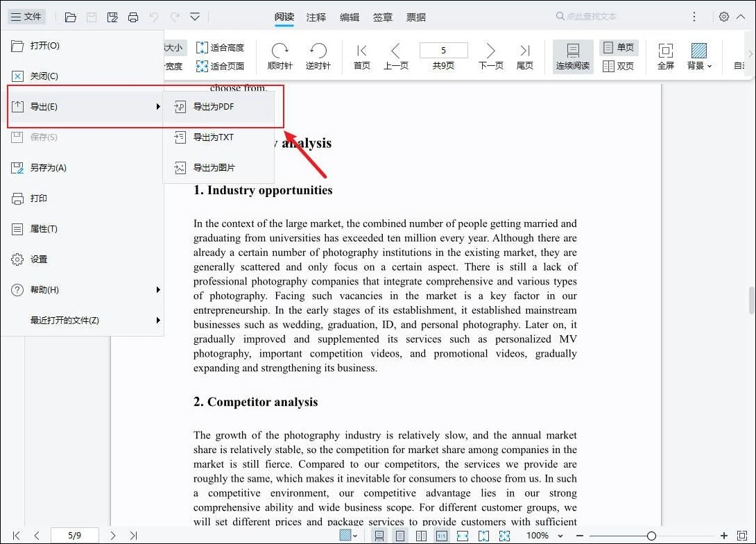Switch to double page view (双页)

click(x=618, y=67)
